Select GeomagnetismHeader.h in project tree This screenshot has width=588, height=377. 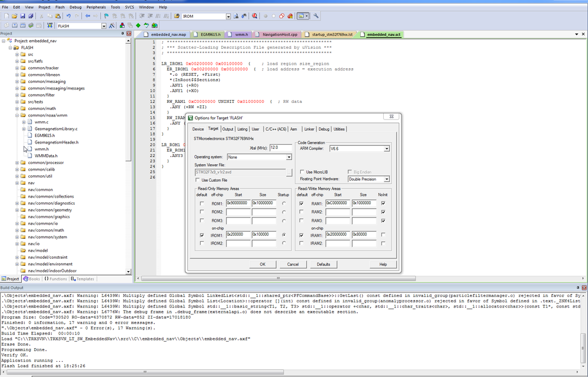[57, 142]
